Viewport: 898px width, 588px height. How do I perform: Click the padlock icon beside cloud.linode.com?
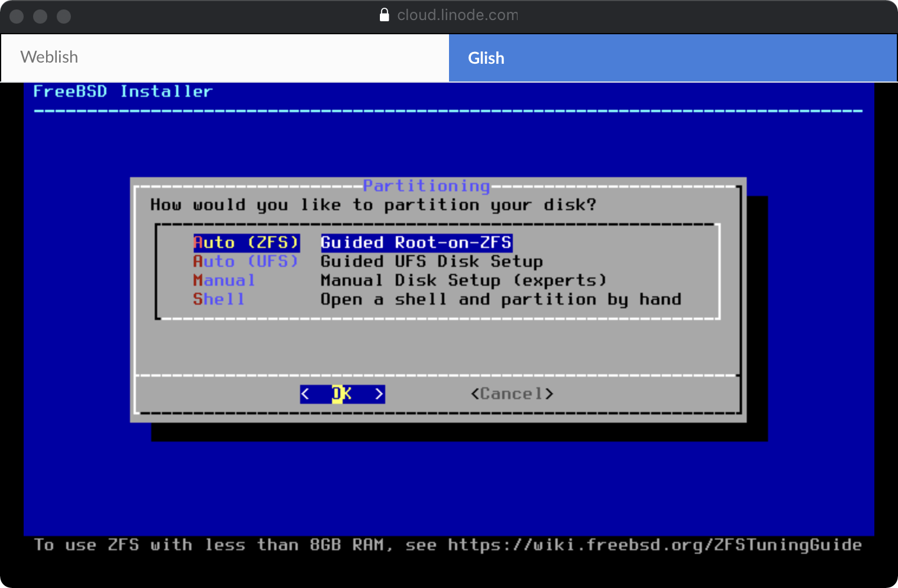[x=385, y=15]
